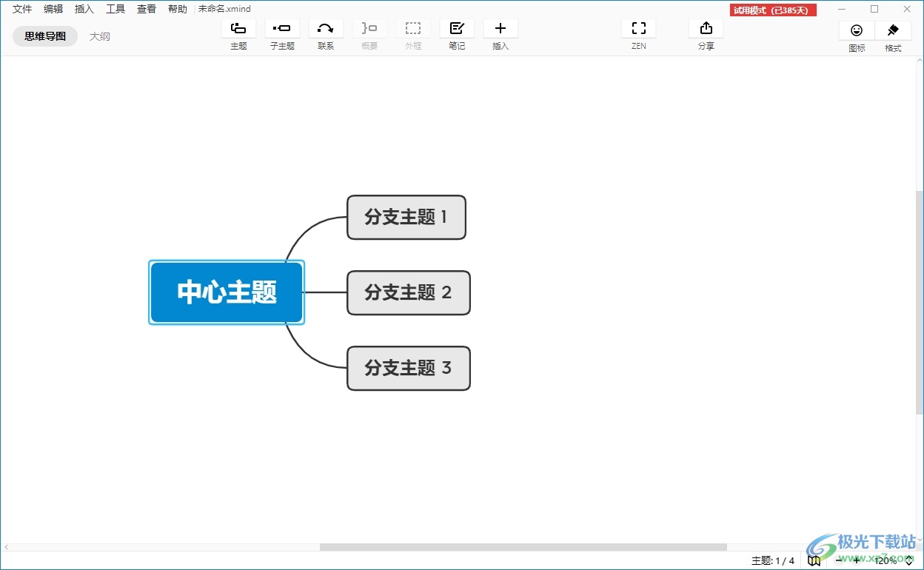Screen dimensions: 924x570
Task: Switch to 思维导图 (Mind Map) view
Action: point(45,36)
